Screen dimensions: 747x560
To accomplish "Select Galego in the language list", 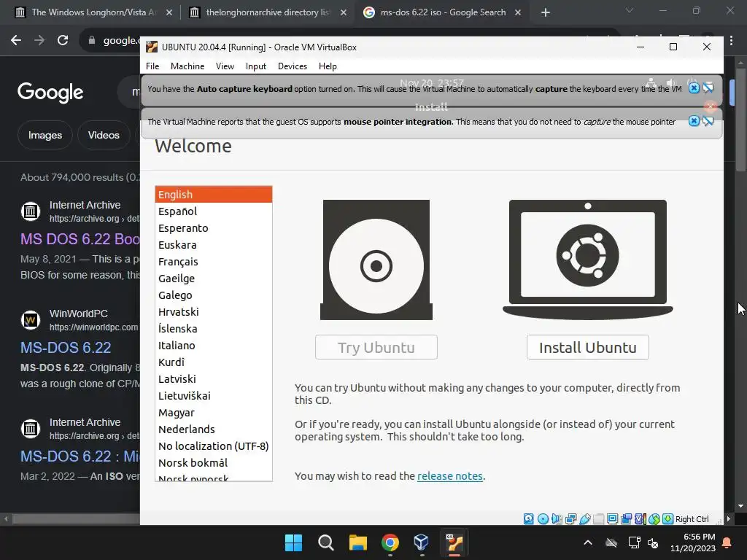I will click(x=214, y=295).
